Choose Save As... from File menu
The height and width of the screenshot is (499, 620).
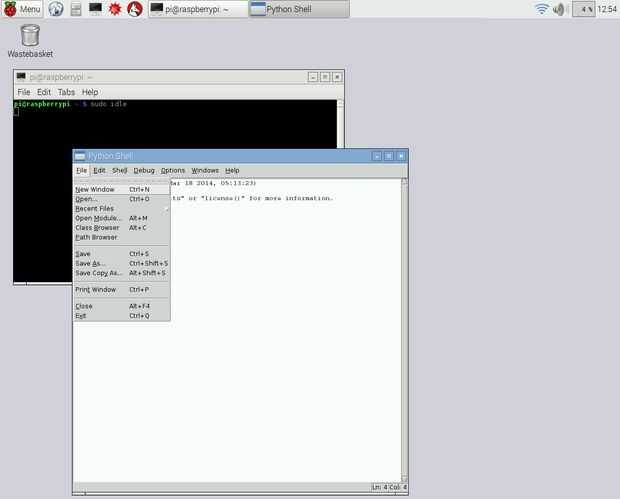pyautogui.click(x=122, y=263)
